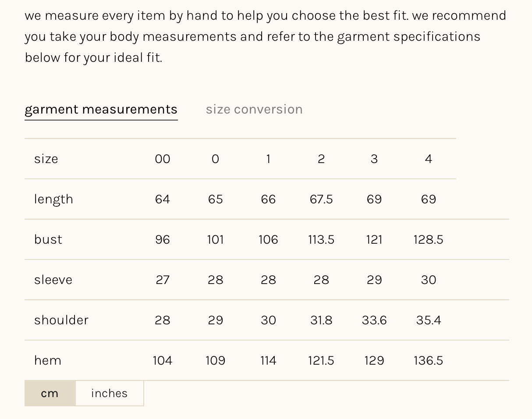Screen dimensions: 532x419
Task: Click the length value 67.5
Action: (321, 199)
